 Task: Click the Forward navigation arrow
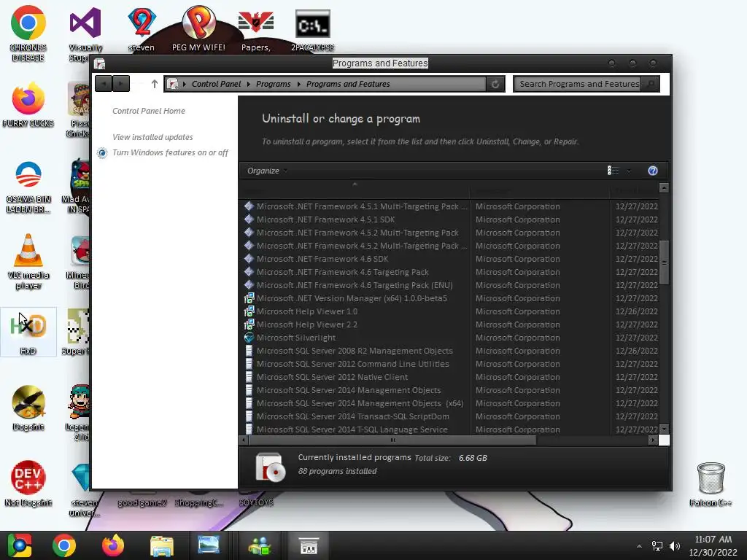(x=121, y=84)
